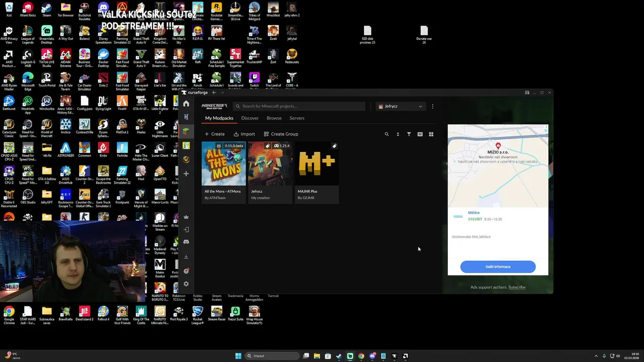Click the MIZIO s.r.o. map pin
The width and height of the screenshot is (644, 362).
498,146
